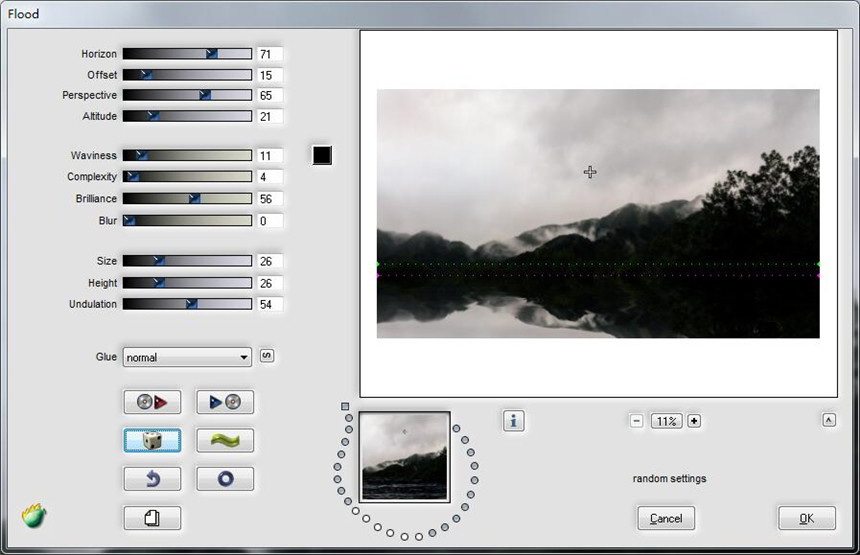Open the Glue mode dropdown
Screen dimensions: 860x555
pos(187,357)
